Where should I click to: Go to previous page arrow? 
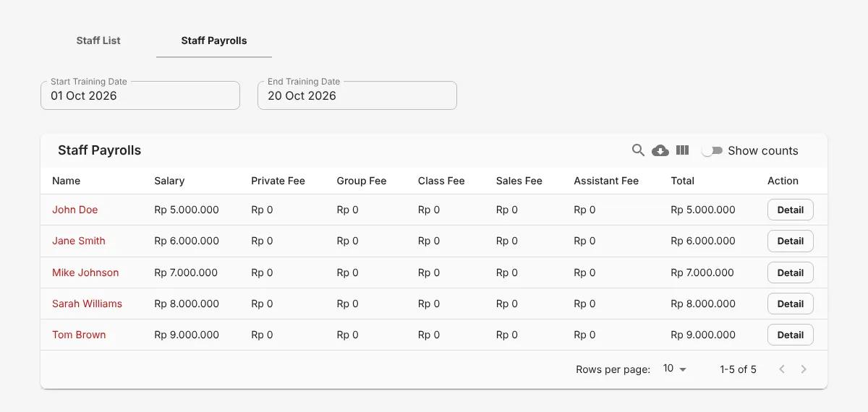coord(782,369)
